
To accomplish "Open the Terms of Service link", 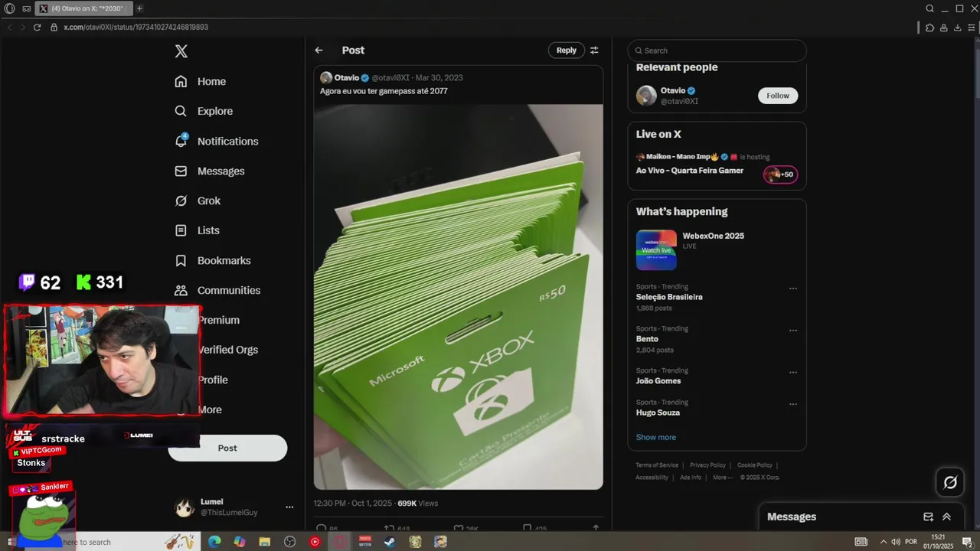I will [x=657, y=465].
